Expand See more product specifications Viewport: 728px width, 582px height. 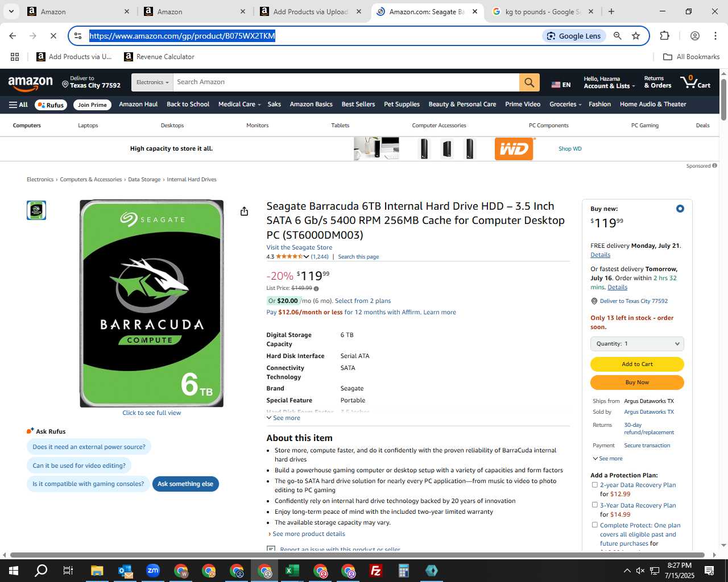coord(283,418)
